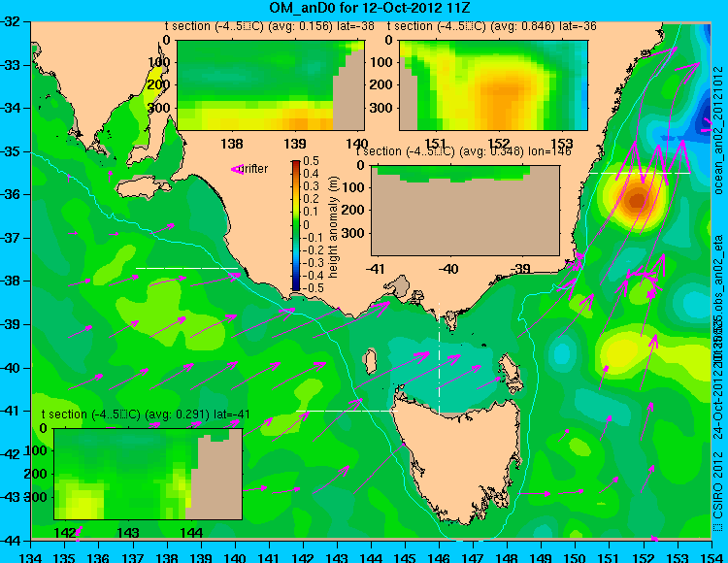Click the white dashed lon=146 section line
This screenshot has height=563, width=728.
pos(439,357)
